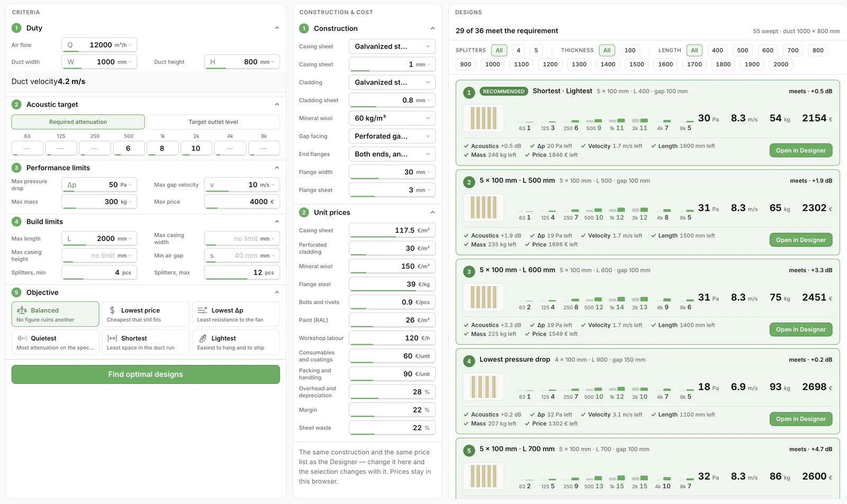This screenshot has width=847, height=504.
Task: Click the Lowest price dollar icon
Action: point(112,310)
